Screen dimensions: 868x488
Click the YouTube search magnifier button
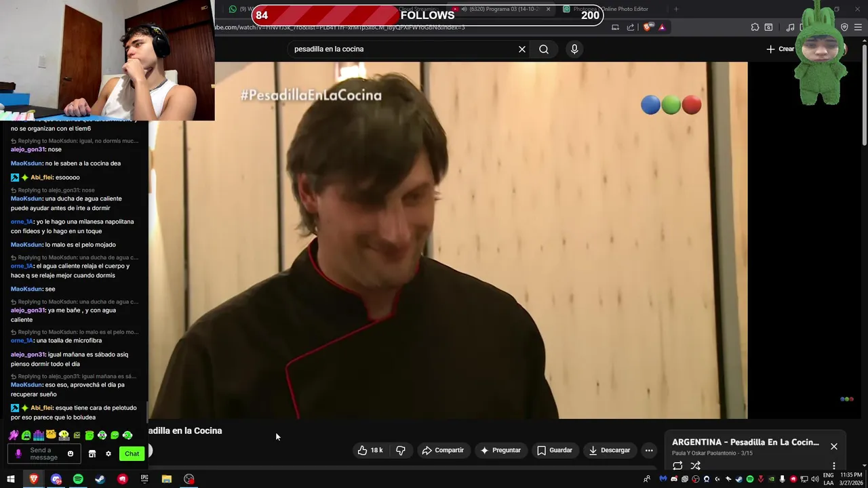[544, 49]
